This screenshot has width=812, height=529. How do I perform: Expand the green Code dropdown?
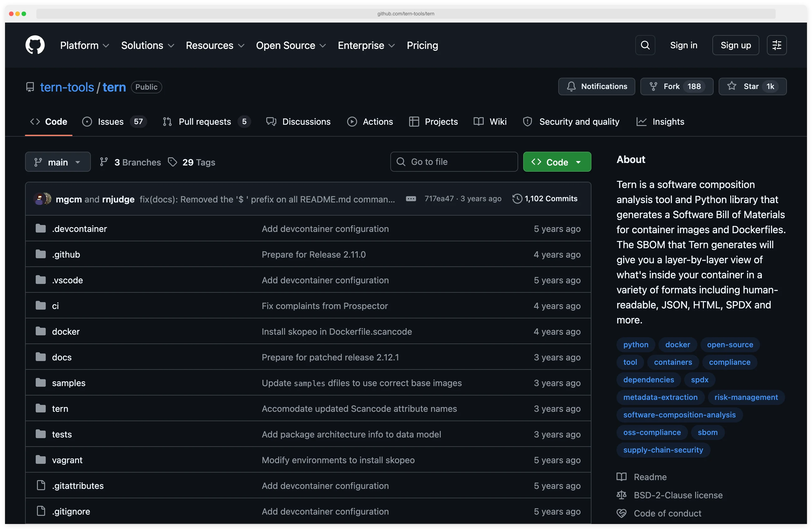[x=579, y=162]
